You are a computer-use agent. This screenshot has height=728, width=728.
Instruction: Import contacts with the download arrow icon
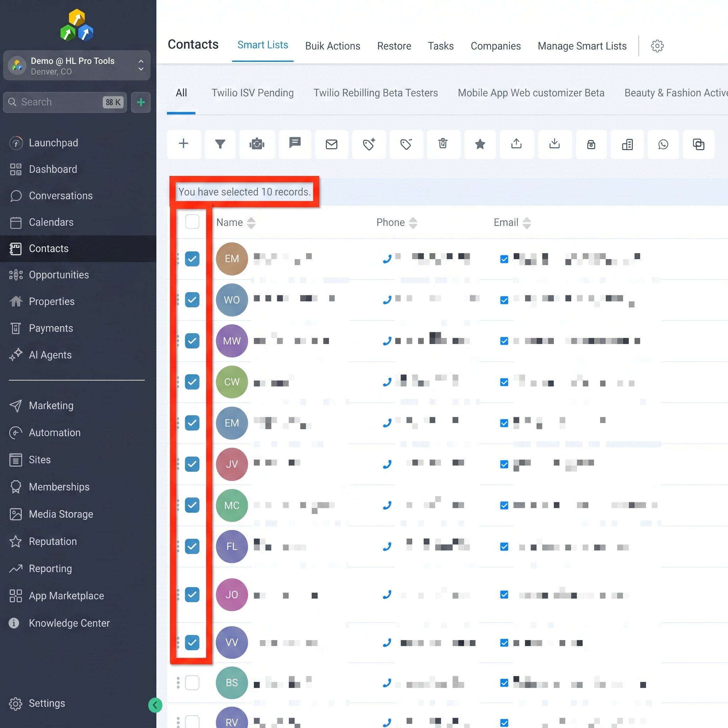click(555, 144)
